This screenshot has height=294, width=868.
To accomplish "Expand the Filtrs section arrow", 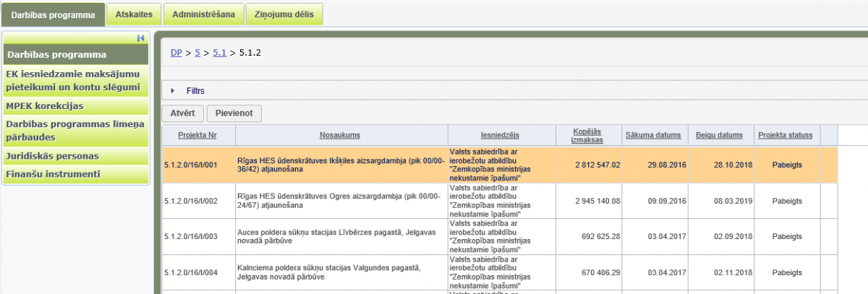I will point(172,91).
